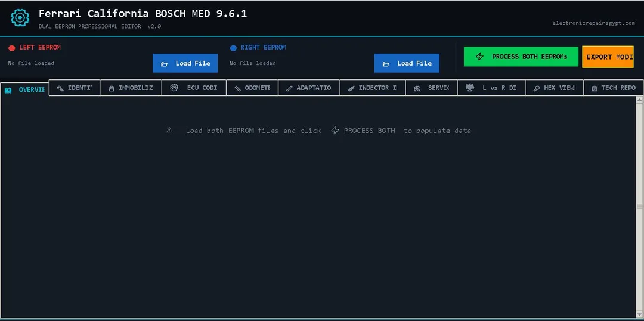Click the gear icon on ECU CODING tab

(x=174, y=88)
